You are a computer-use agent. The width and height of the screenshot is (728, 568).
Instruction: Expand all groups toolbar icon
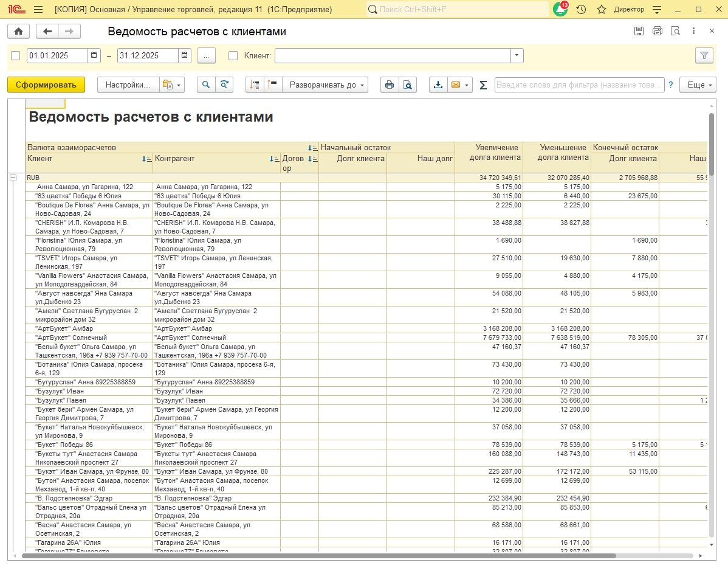(x=273, y=85)
